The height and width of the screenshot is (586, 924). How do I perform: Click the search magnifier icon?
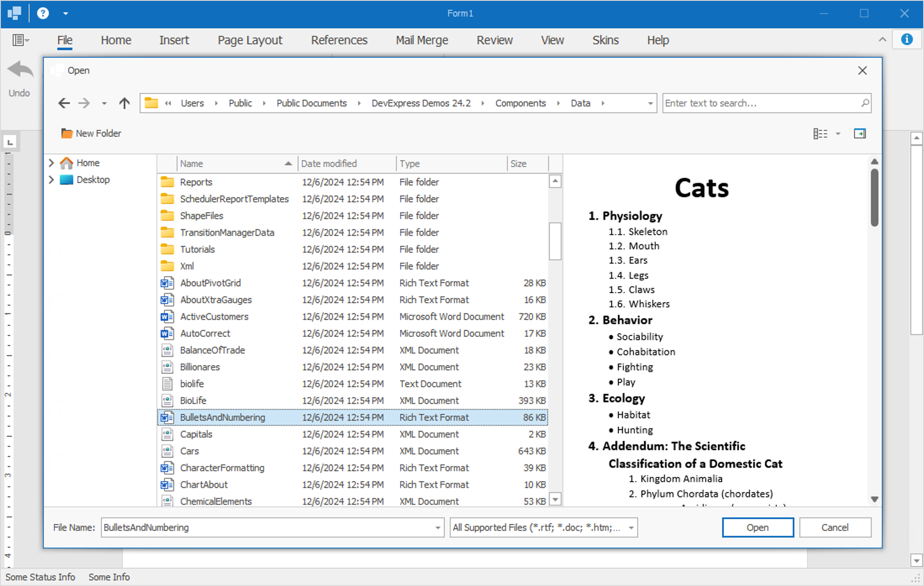point(865,103)
